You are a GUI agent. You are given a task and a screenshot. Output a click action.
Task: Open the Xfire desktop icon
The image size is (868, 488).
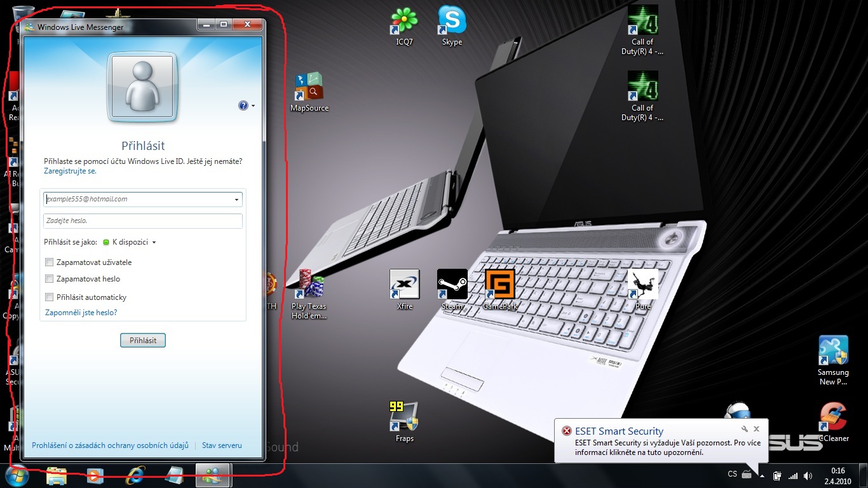click(404, 285)
